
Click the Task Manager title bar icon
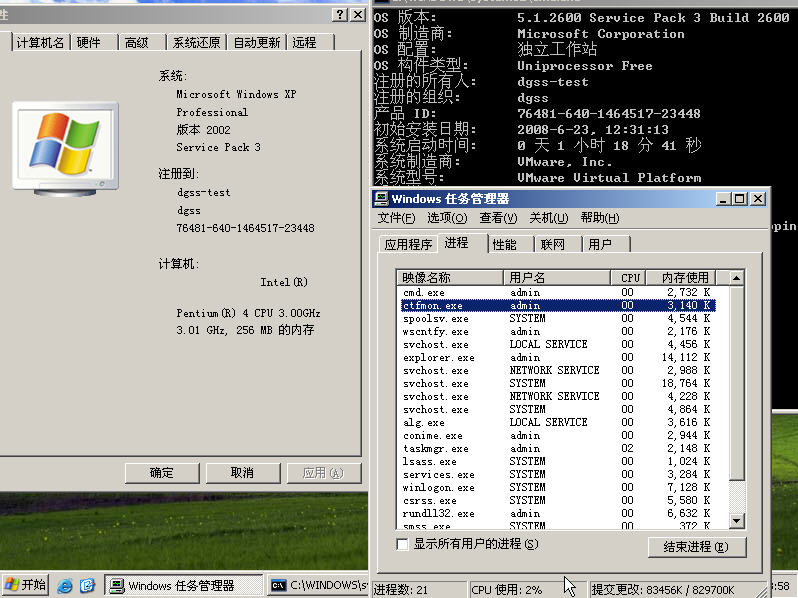[381, 198]
